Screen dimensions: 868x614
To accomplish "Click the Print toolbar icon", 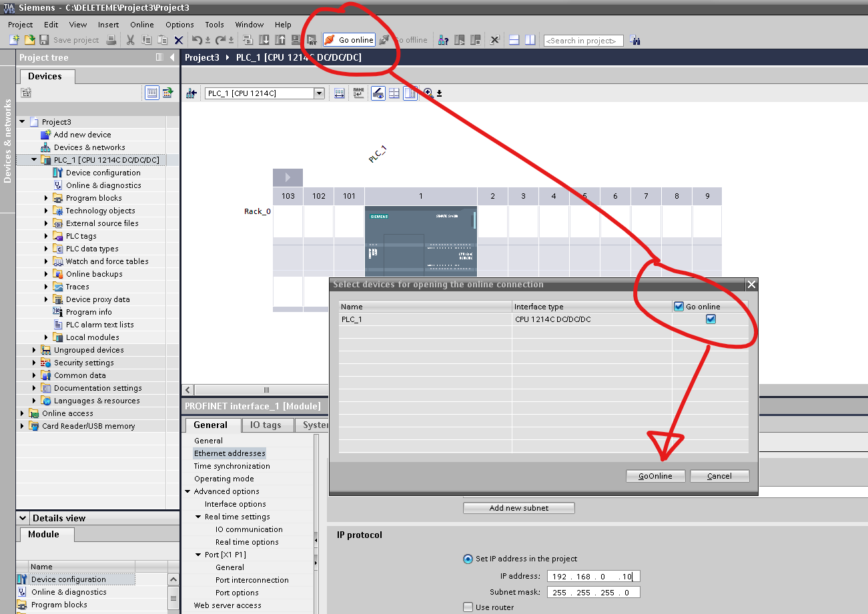I will [x=111, y=40].
